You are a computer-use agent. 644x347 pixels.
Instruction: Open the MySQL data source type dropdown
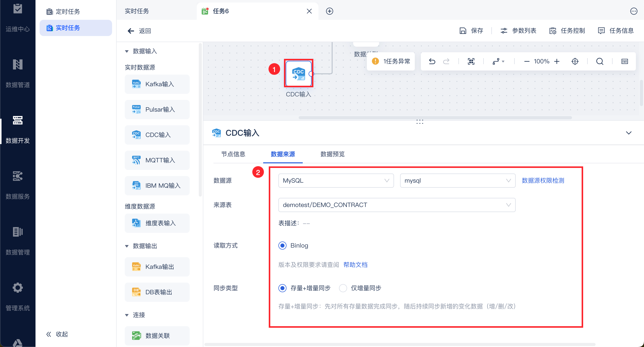coord(336,181)
